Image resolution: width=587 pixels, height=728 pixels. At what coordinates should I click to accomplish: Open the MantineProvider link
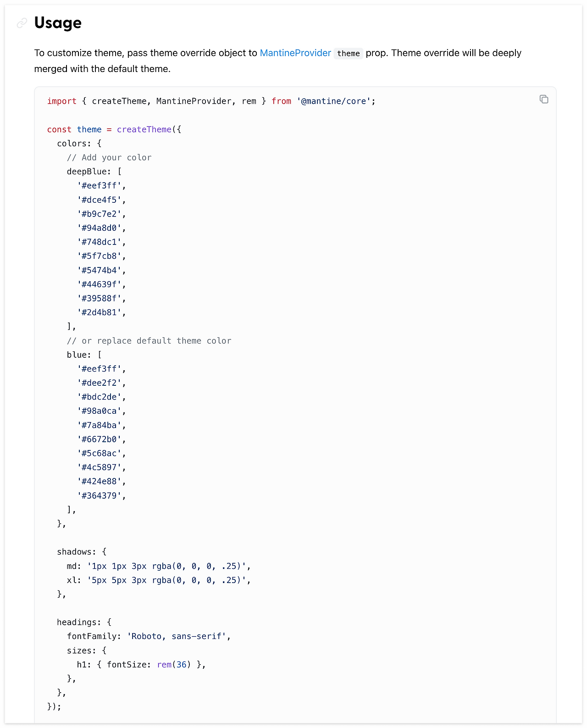[x=295, y=53]
